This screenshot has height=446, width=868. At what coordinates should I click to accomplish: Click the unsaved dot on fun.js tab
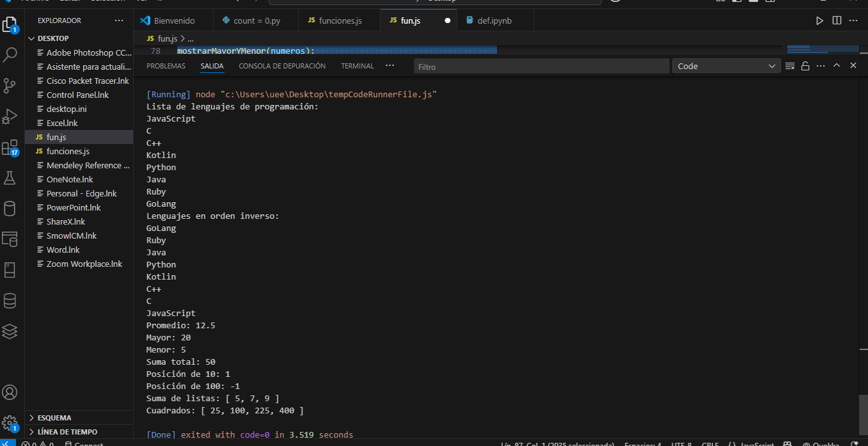(447, 20)
